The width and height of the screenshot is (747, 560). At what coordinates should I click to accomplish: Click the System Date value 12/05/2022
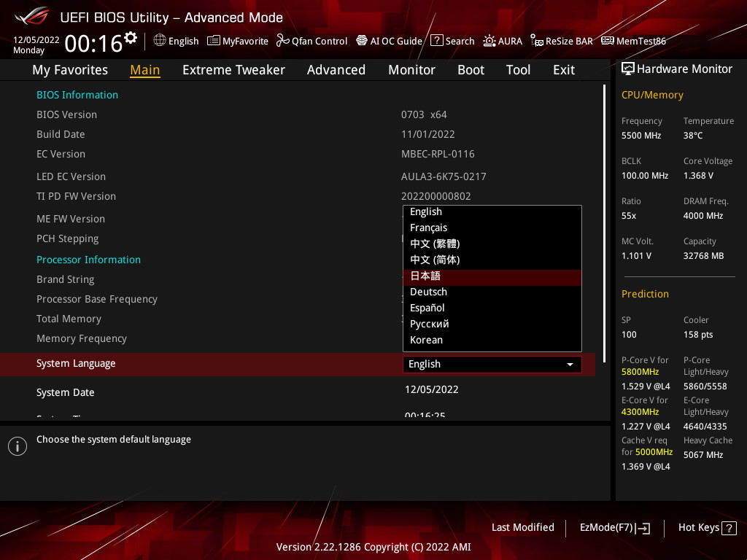pos(432,389)
